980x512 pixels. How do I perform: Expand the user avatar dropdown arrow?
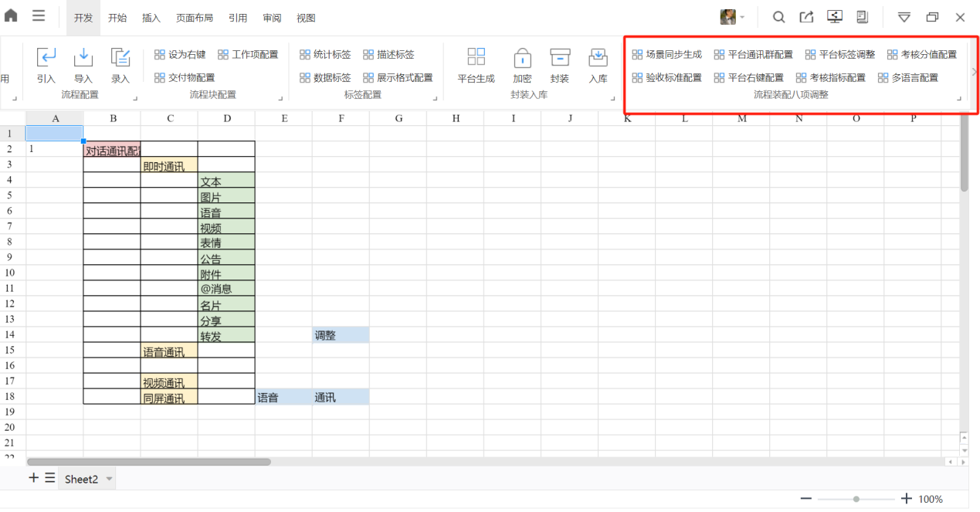[743, 18]
